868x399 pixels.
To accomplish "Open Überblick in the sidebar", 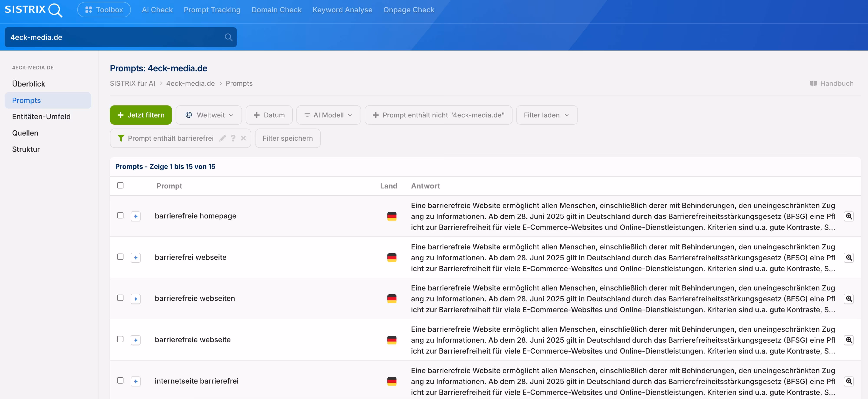I will [x=48, y=84].
